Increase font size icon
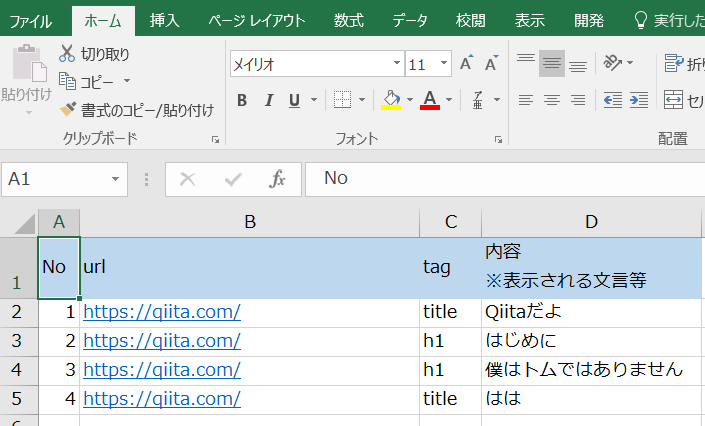The height and width of the screenshot is (426, 705). coord(467,63)
